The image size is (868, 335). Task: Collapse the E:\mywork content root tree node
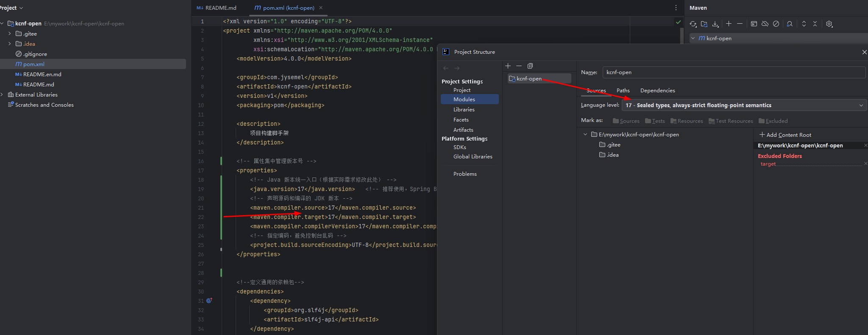click(x=585, y=135)
